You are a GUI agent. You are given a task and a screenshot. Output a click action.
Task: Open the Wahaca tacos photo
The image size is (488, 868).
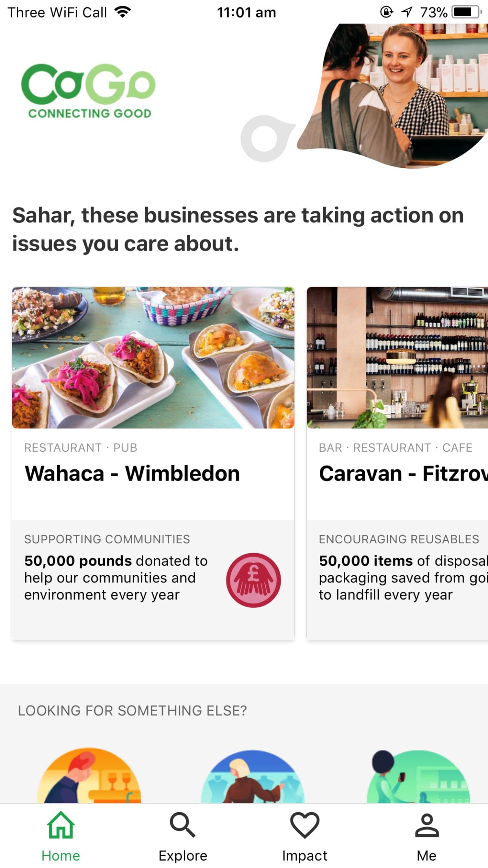[x=153, y=358]
